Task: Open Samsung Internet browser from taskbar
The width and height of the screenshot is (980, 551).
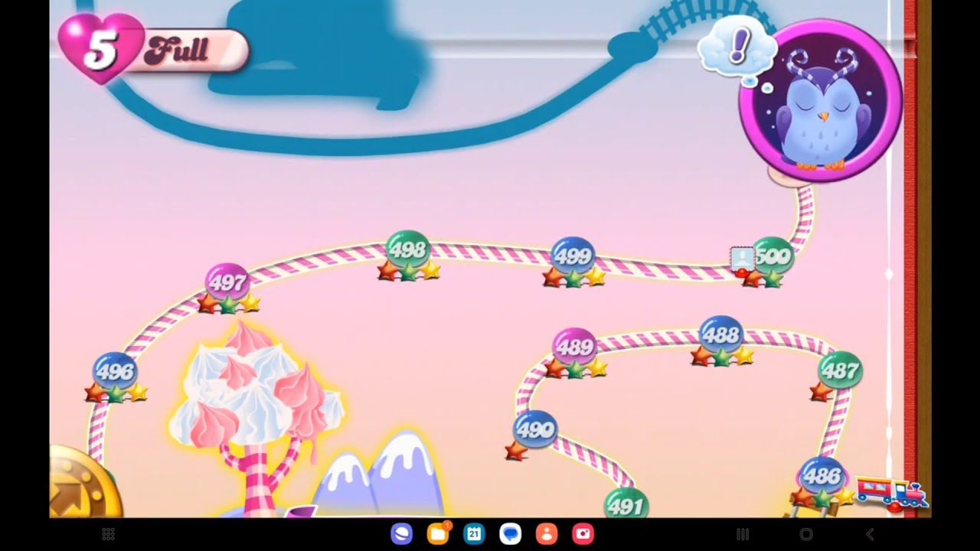Action: (401, 533)
